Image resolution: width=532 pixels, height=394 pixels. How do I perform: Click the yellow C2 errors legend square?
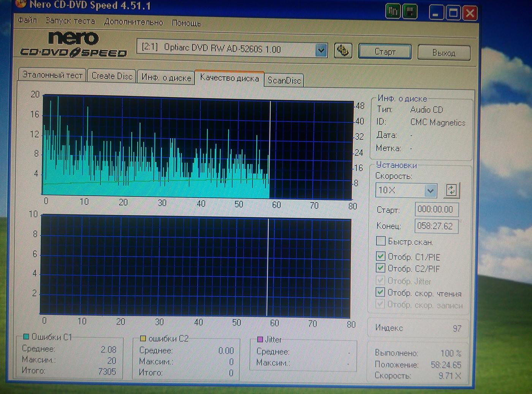point(143,338)
